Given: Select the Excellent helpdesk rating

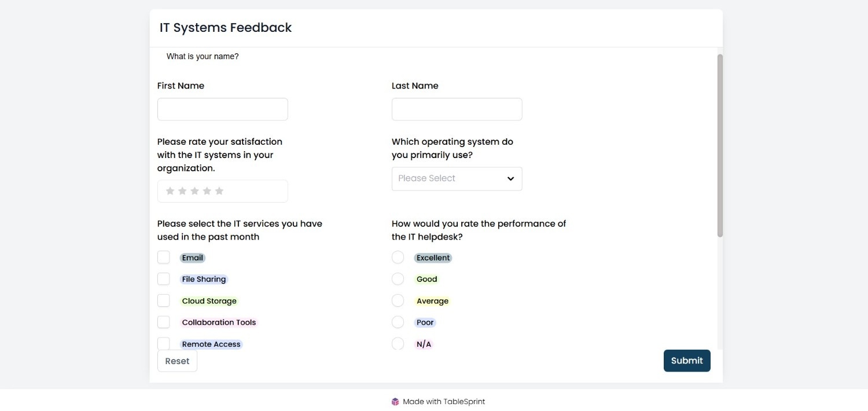Looking at the screenshot, I should point(398,257).
